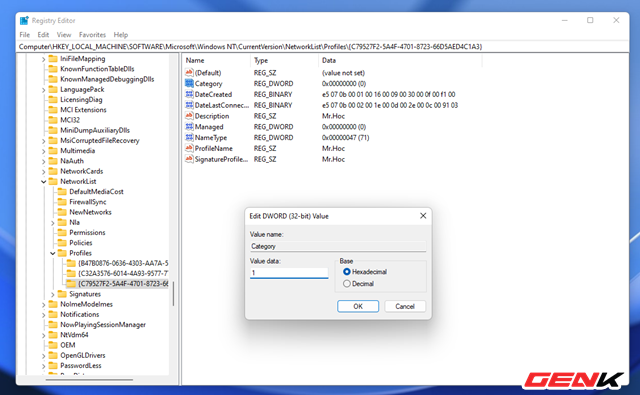Select the KnownFunctionTableDlls key
Image resolution: width=640 pixels, height=395 pixels.
[x=97, y=69]
